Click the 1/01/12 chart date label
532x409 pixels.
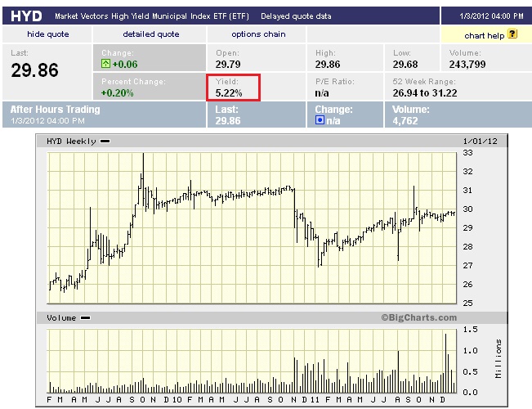tap(480, 141)
